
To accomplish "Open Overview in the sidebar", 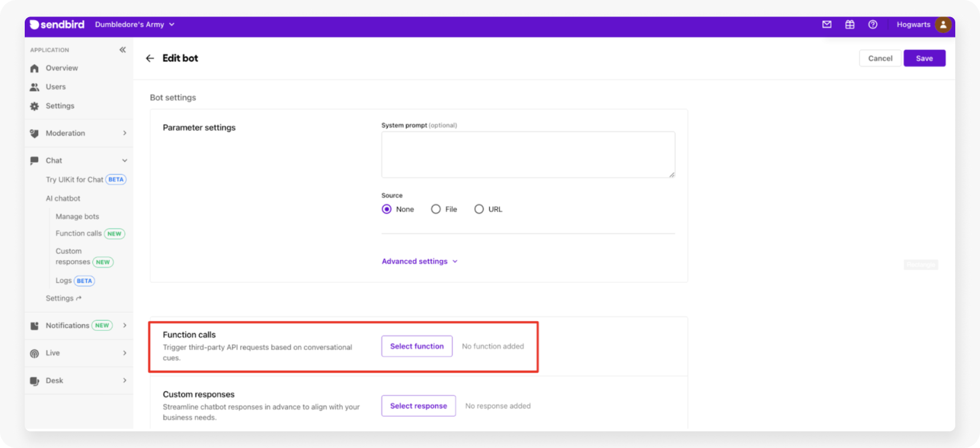I will (62, 68).
